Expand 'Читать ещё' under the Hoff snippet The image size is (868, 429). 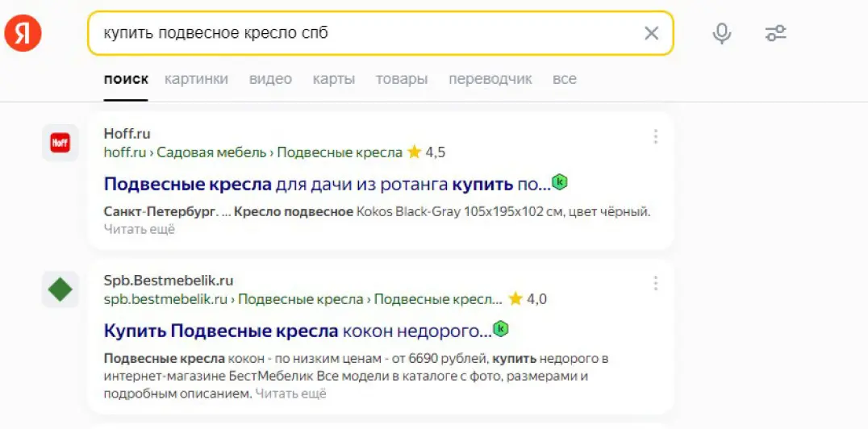pos(139,229)
